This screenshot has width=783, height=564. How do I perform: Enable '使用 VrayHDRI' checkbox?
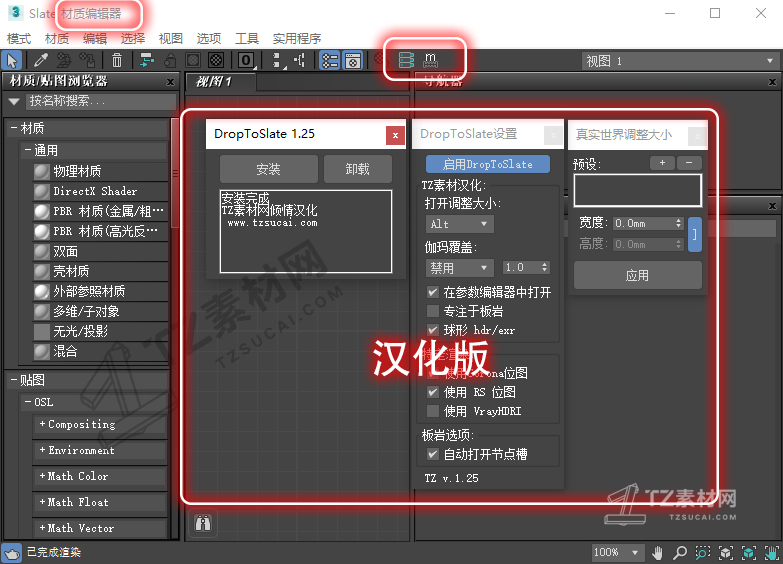point(433,411)
